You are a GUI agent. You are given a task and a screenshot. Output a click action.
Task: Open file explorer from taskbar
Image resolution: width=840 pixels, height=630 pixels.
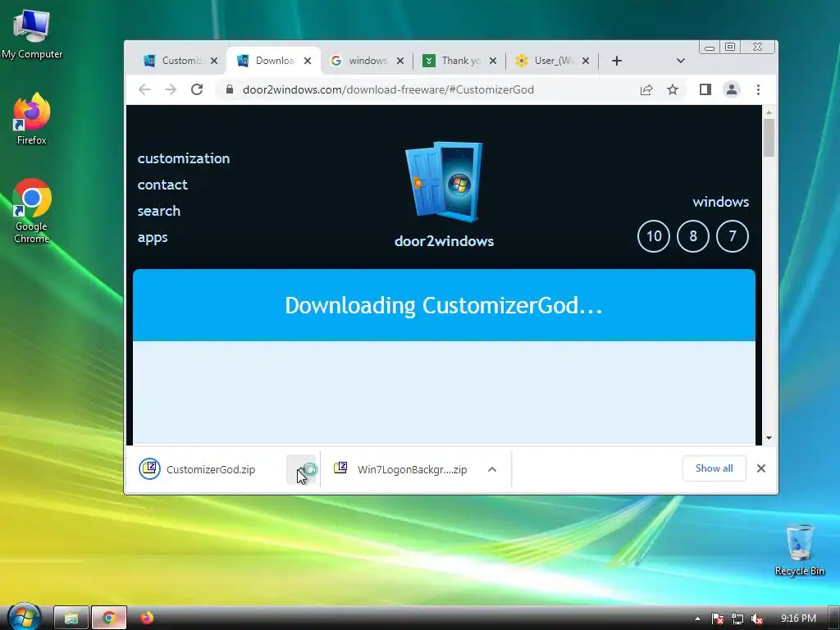[x=71, y=618]
